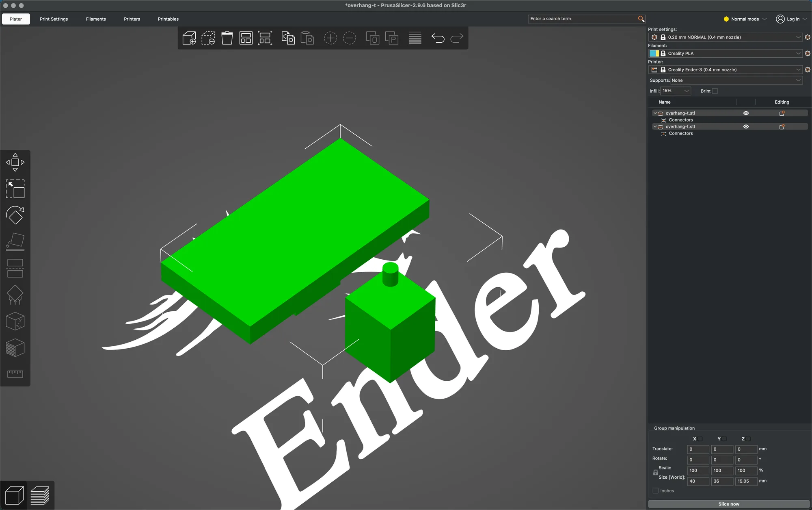
Task: Open the Printables tab
Action: 168,19
